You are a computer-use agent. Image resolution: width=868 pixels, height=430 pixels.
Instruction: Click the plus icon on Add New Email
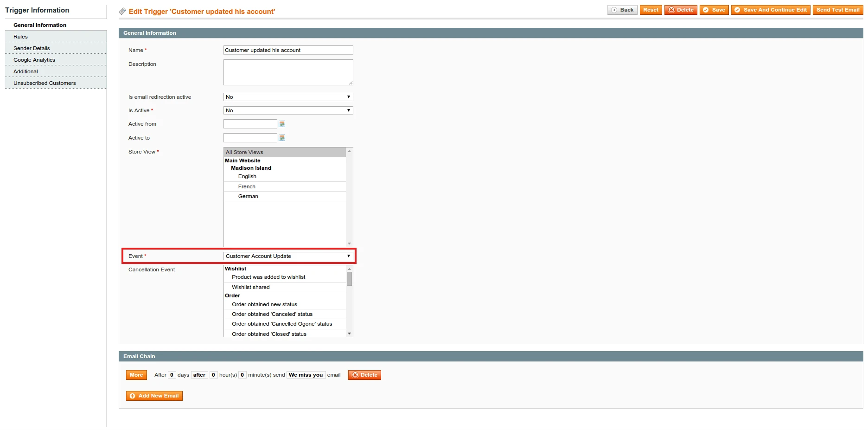pyautogui.click(x=133, y=396)
